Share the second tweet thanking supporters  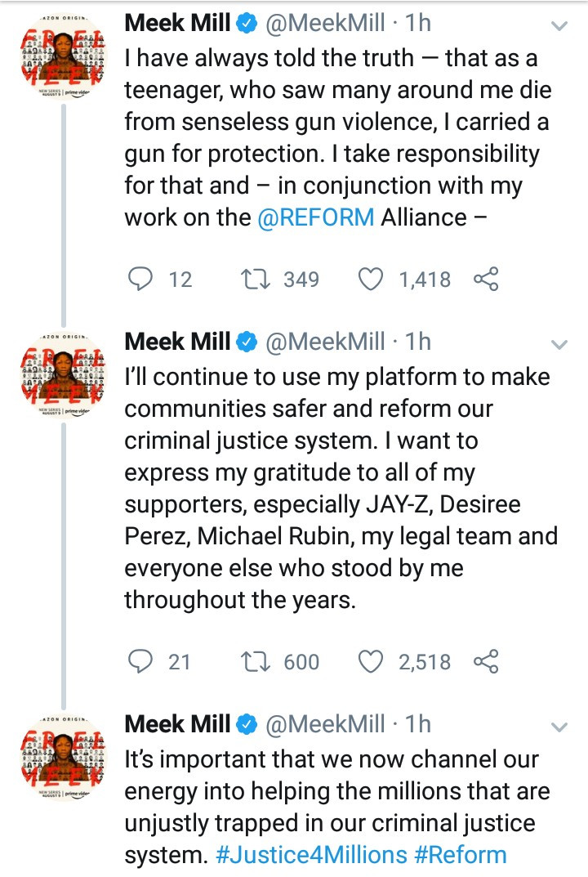click(486, 660)
